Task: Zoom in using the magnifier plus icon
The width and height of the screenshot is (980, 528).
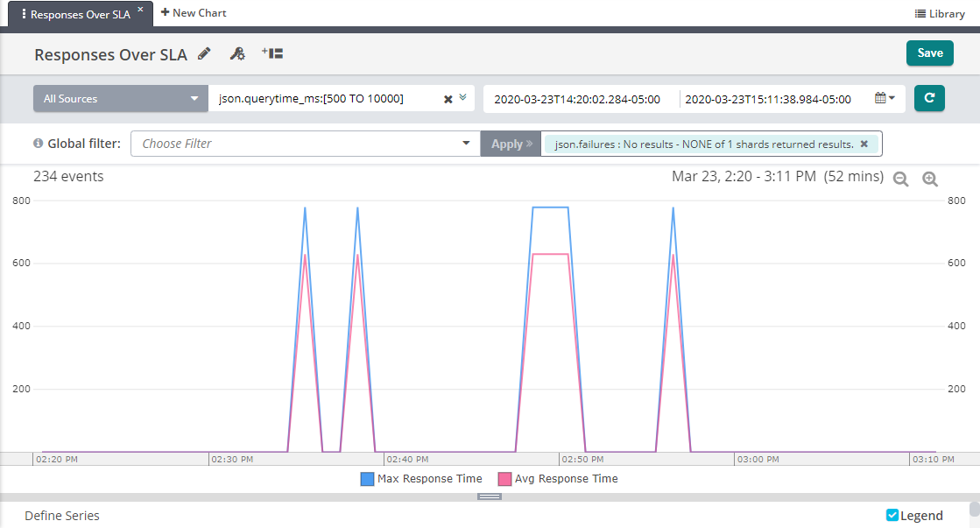Action: point(930,179)
